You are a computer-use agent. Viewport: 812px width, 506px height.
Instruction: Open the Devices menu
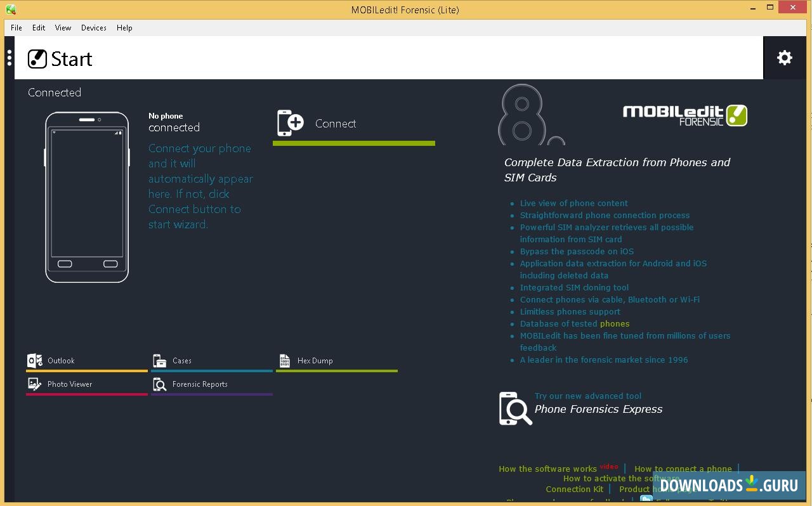point(93,28)
